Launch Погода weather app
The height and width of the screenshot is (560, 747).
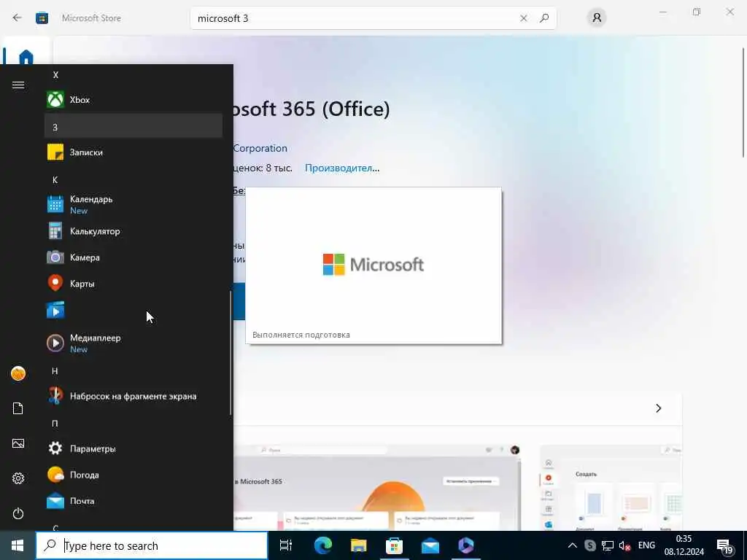tap(133, 475)
